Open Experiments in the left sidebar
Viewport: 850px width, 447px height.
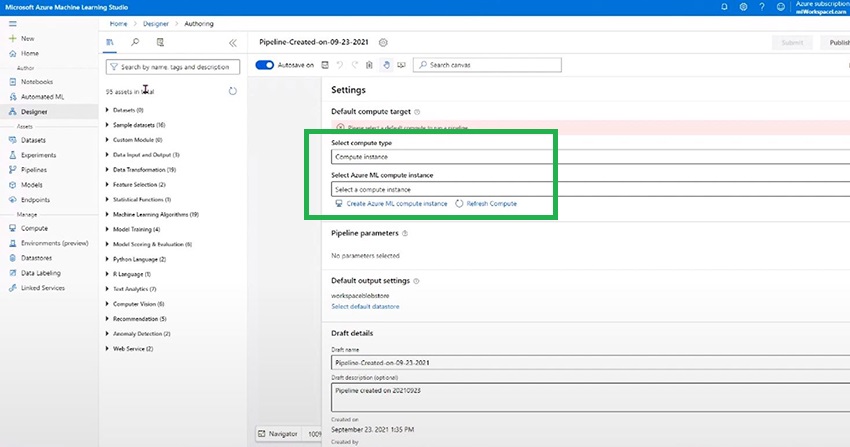click(38, 155)
